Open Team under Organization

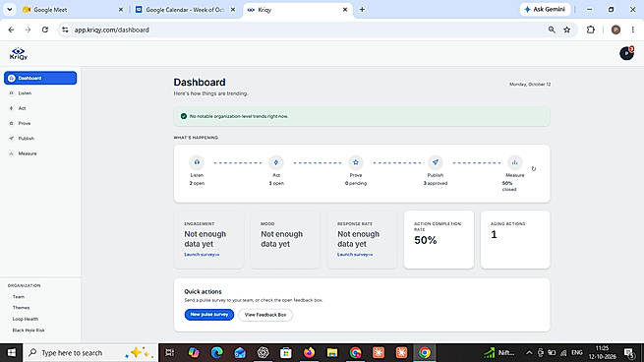click(19, 297)
